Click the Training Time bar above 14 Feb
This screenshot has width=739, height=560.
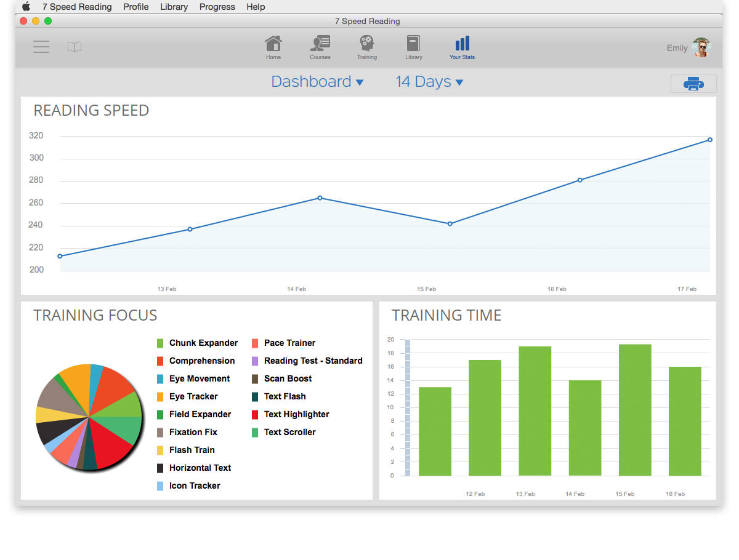pos(584,428)
